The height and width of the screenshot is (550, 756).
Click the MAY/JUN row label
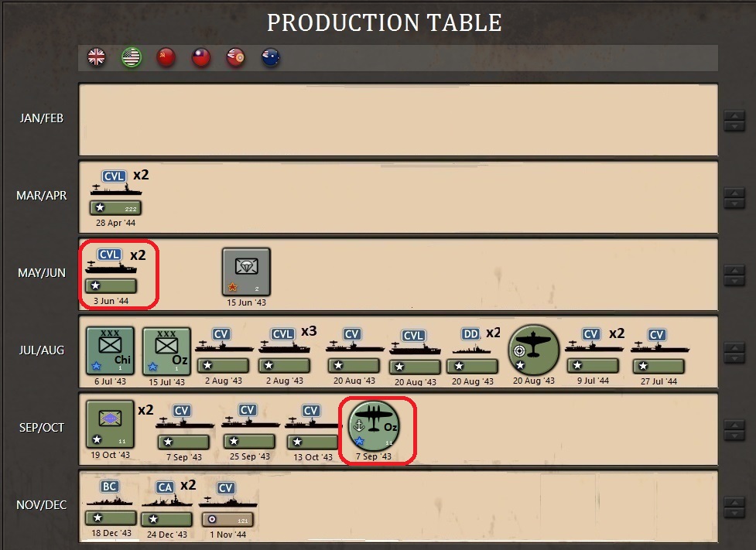click(x=42, y=273)
